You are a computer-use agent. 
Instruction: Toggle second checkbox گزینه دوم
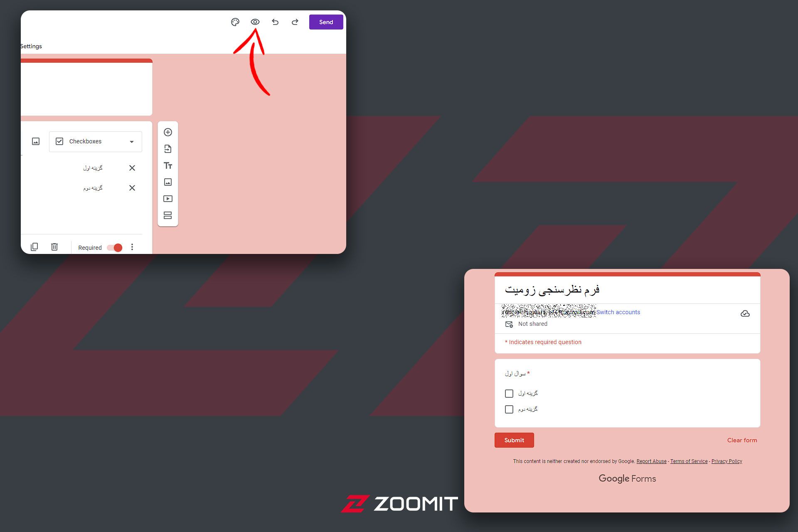coord(509,409)
